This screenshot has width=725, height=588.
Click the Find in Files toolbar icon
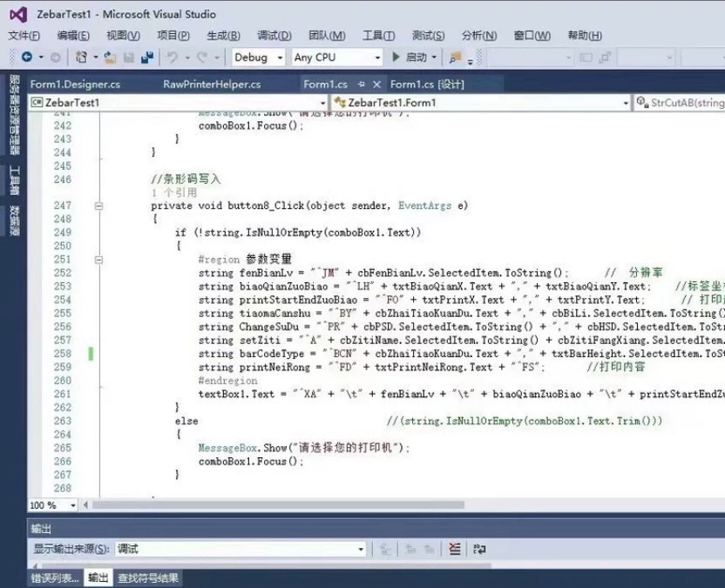point(456,57)
